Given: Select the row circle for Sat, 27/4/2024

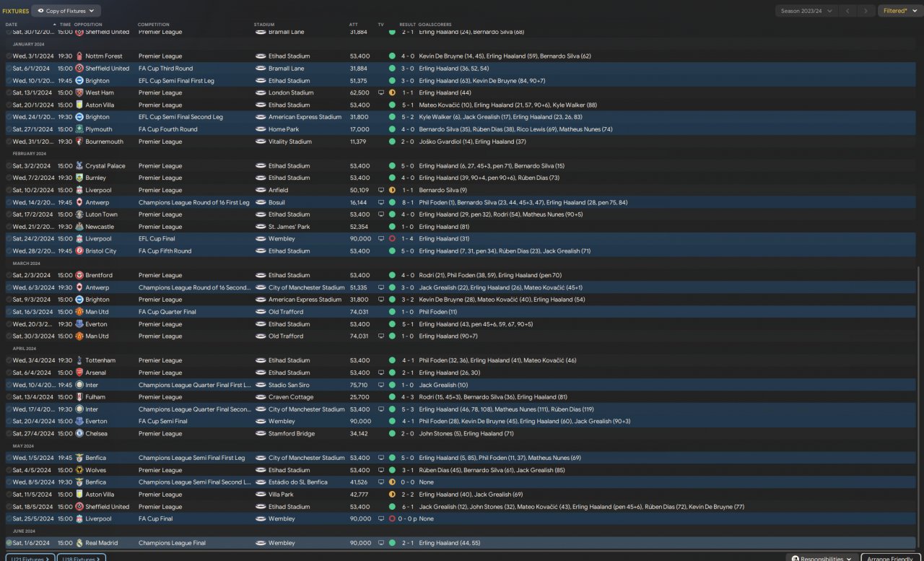Looking at the screenshot, I should [x=9, y=434].
